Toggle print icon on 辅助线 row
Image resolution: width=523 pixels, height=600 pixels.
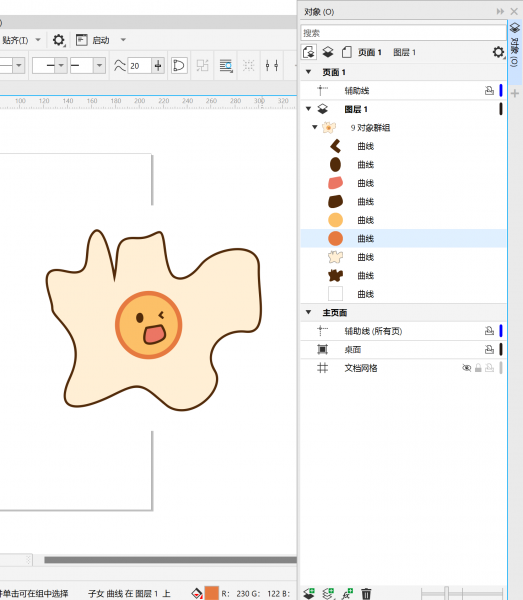(x=489, y=91)
